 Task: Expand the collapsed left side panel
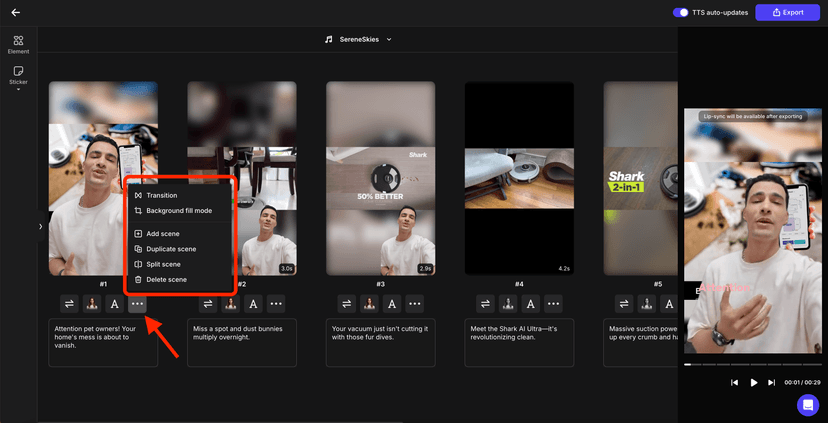point(40,226)
